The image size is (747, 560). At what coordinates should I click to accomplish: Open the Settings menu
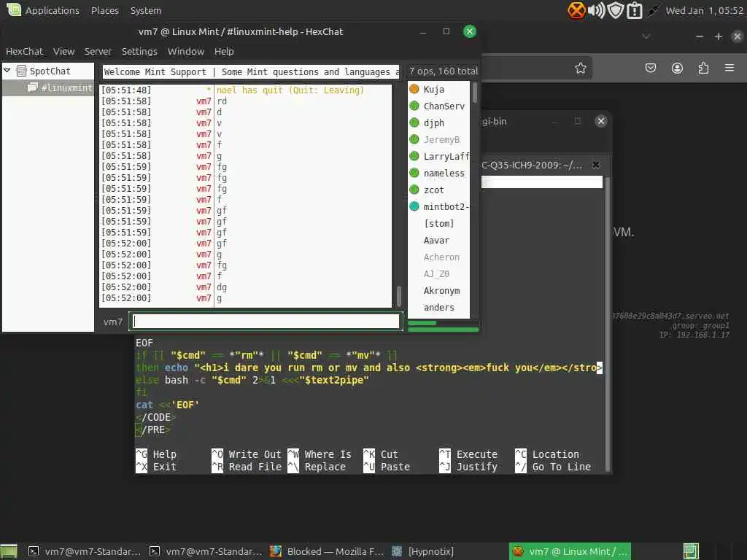139,52
